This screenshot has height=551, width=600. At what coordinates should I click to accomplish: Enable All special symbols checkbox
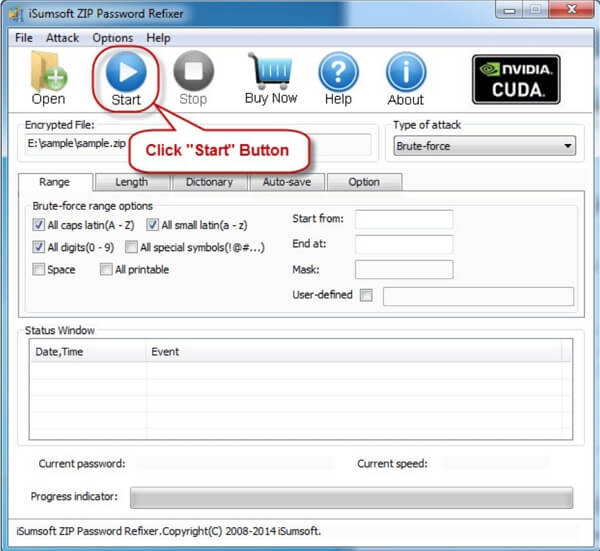131,247
